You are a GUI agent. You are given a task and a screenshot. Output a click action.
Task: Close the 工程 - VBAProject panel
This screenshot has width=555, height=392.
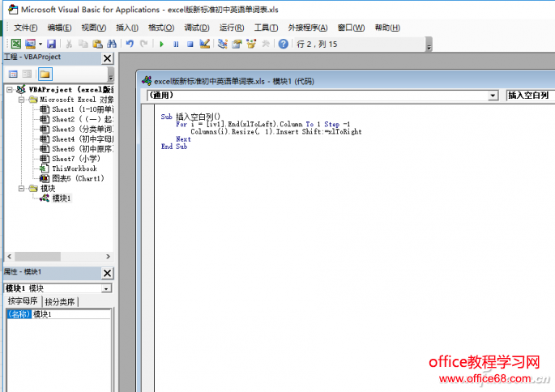click(x=107, y=58)
